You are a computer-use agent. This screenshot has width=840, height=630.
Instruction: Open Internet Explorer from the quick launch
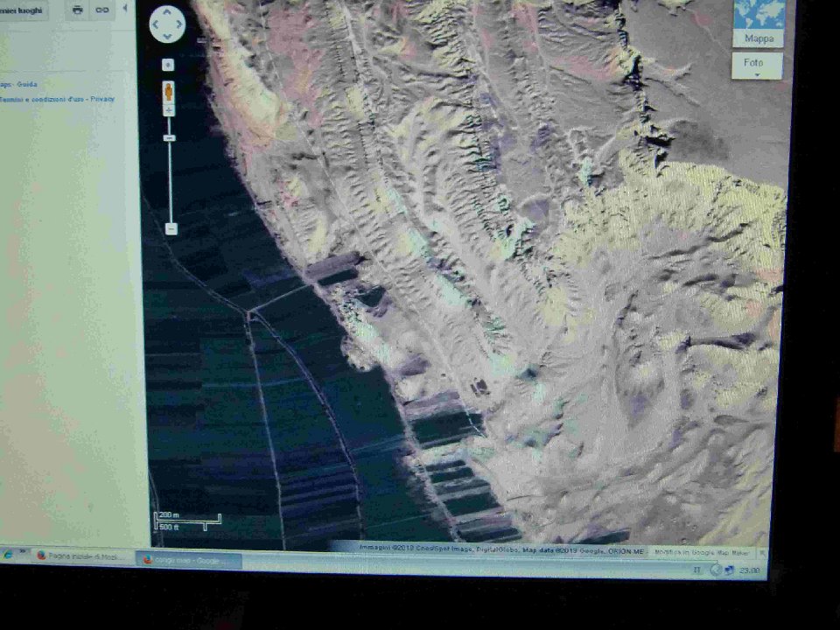coord(8,555)
